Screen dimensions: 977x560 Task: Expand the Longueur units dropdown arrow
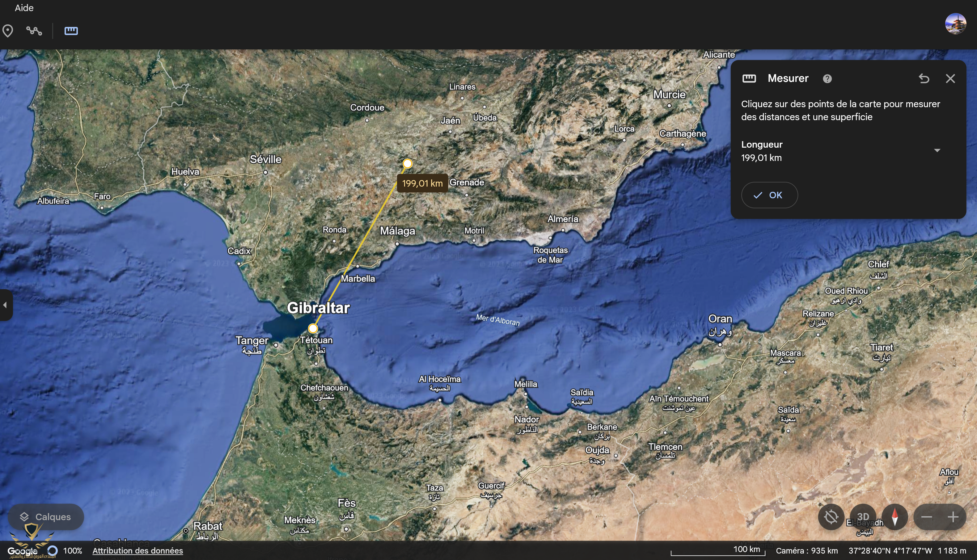tap(937, 150)
